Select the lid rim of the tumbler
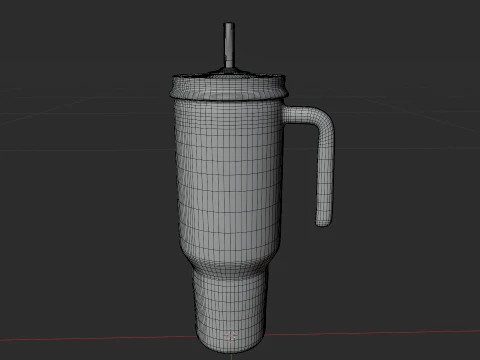 [x=229, y=87]
